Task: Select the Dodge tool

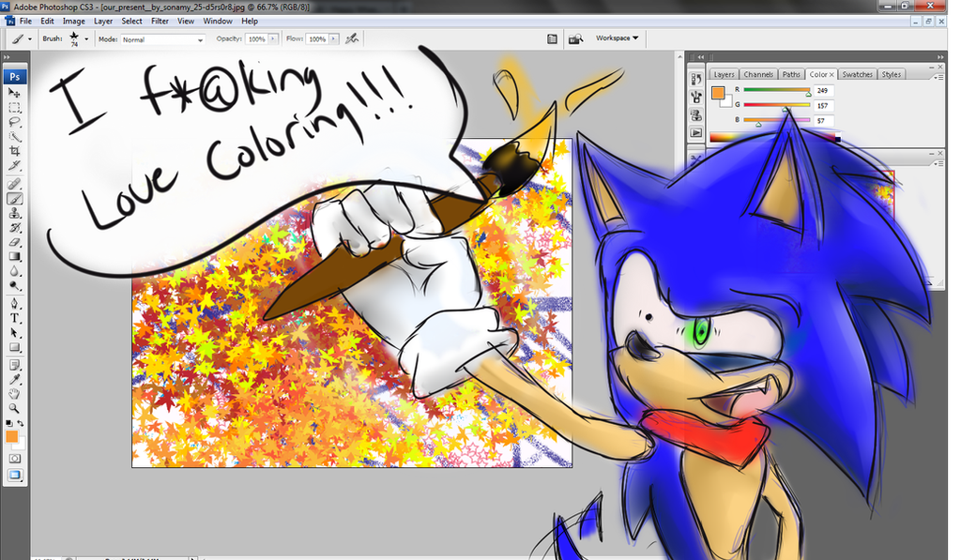Action: tap(15, 286)
